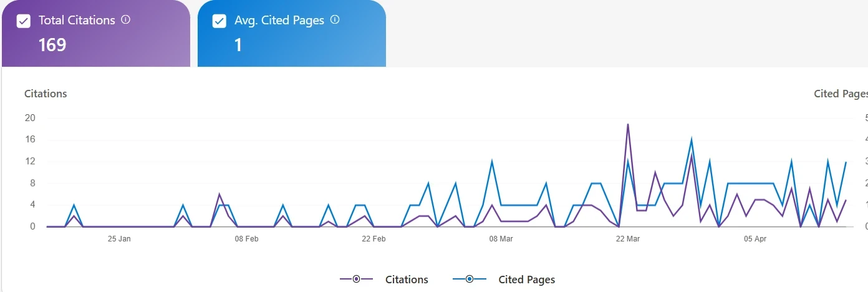The width and height of the screenshot is (868, 292).
Task: Click the purple Citations legend marker
Action: tap(356, 279)
